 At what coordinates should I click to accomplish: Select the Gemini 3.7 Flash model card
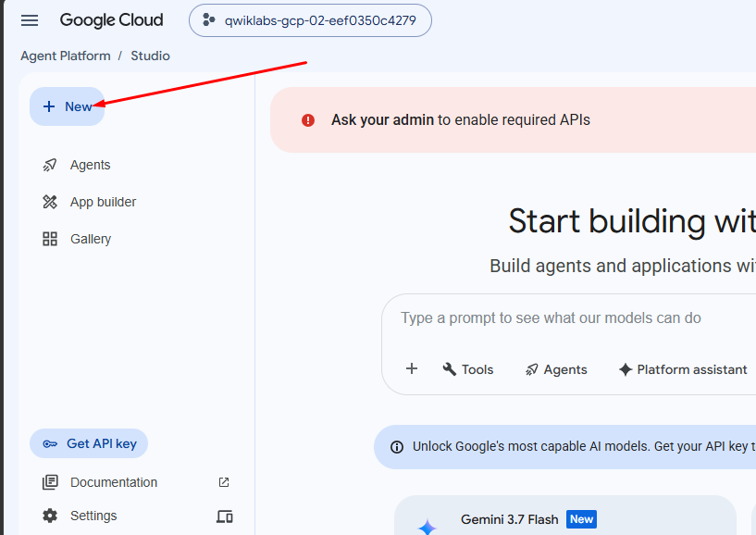565,516
